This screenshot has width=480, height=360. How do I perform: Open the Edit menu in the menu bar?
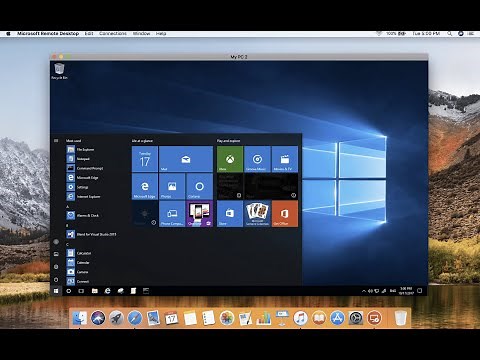tap(89, 34)
